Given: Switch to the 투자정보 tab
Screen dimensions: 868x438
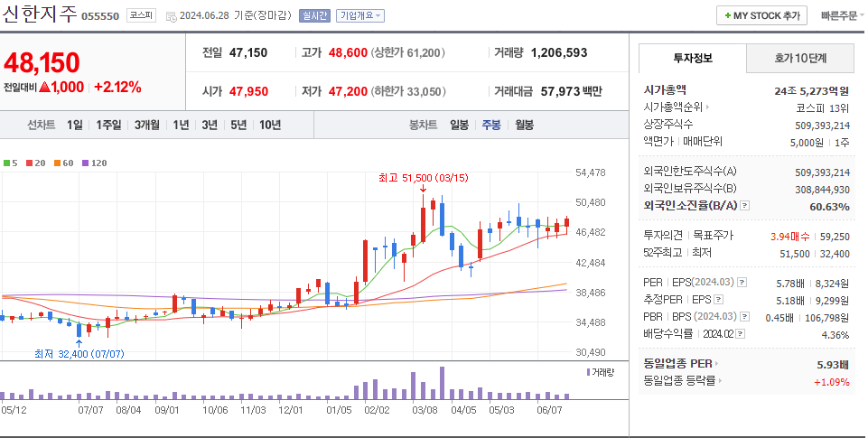Looking at the screenshot, I should pos(693,58).
